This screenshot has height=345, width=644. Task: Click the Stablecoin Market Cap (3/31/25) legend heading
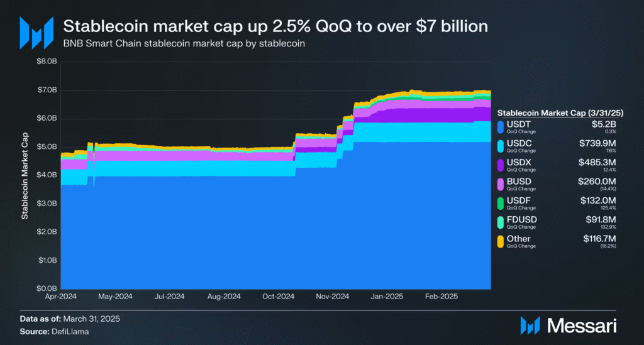(560, 113)
